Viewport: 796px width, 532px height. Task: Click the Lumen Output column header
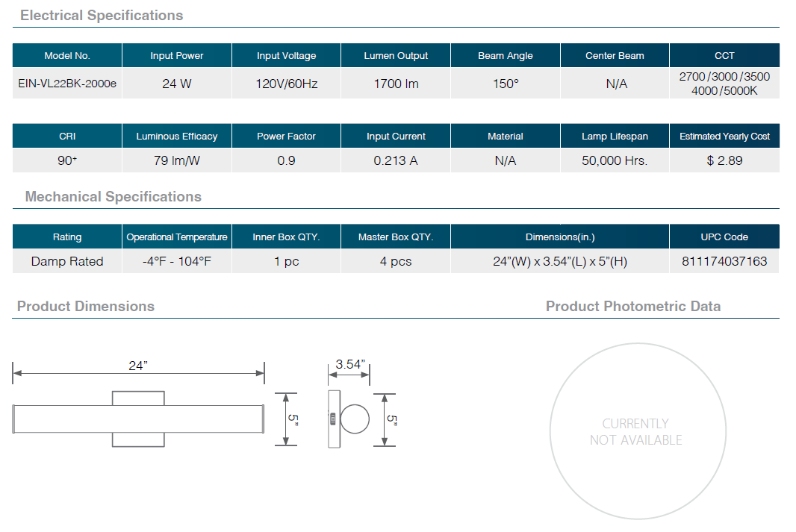point(396,56)
